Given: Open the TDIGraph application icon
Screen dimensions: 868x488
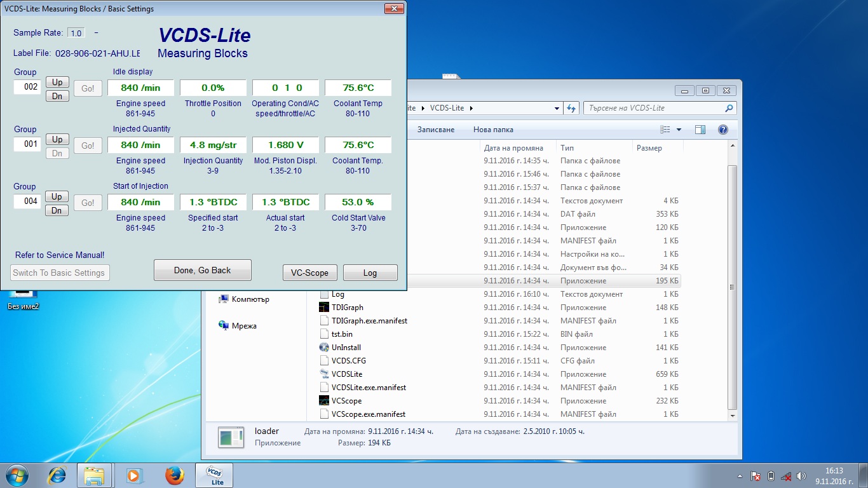Looking at the screenshot, I should pyautogui.click(x=324, y=308).
